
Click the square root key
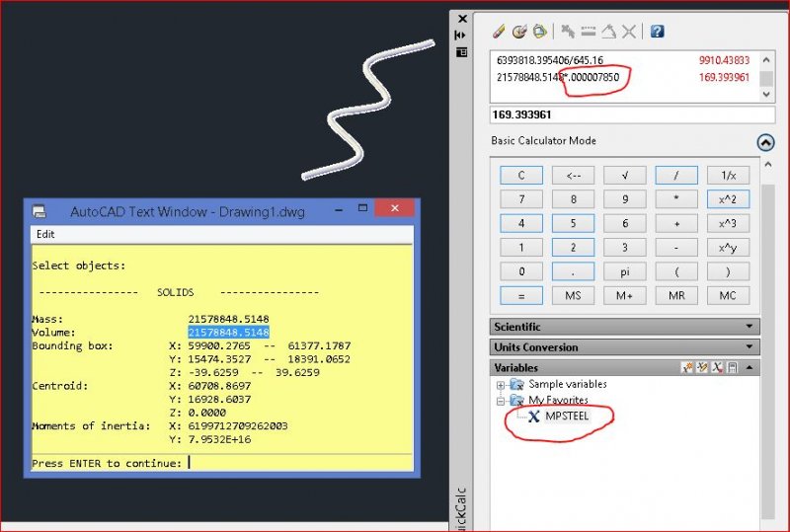pos(625,176)
